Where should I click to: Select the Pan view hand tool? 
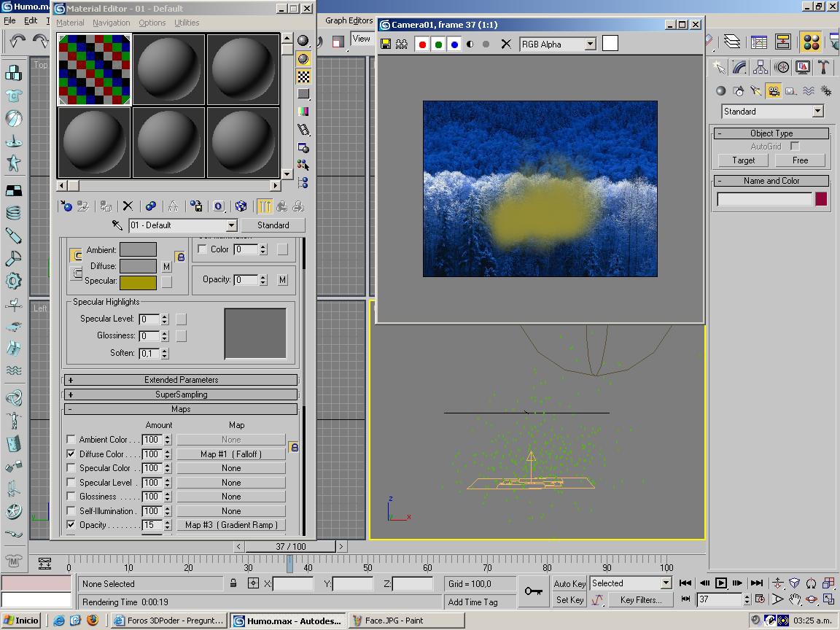coord(795,599)
